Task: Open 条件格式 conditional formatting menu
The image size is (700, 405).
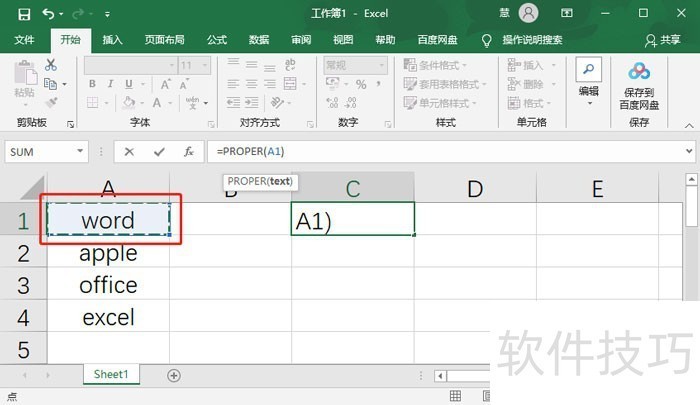Action: [435, 66]
